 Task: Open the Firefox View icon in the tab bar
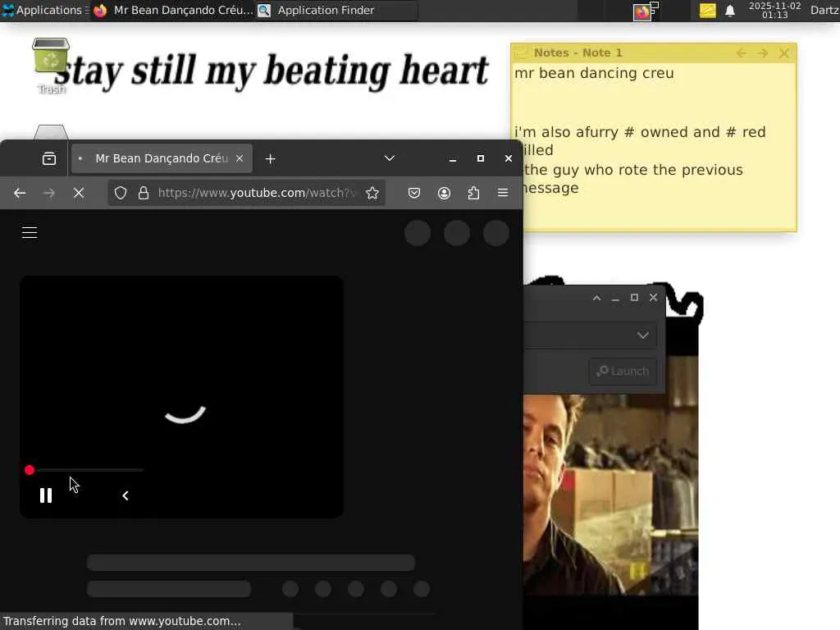[x=49, y=158]
